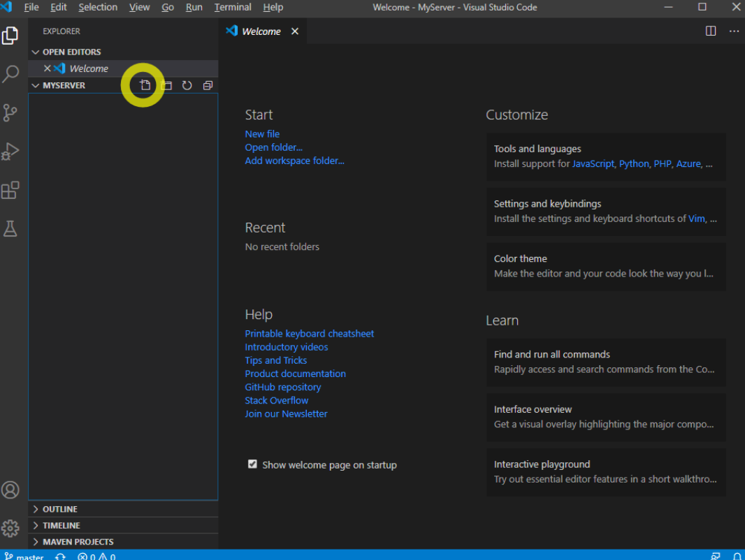Image resolution: width=745 pixels, height=560 pixels.
Task: Open the Interface overview card
Action: pyautogui.click(x=606, y=417)
